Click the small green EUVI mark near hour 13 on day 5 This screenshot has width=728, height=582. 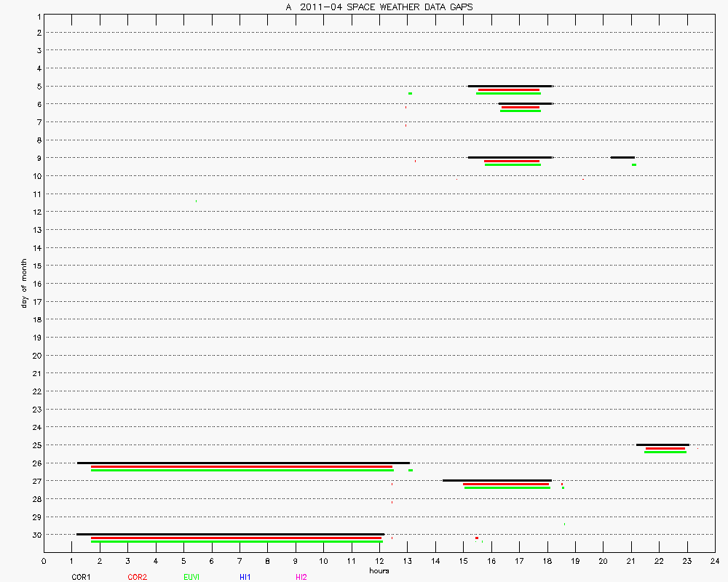[411, 93]
